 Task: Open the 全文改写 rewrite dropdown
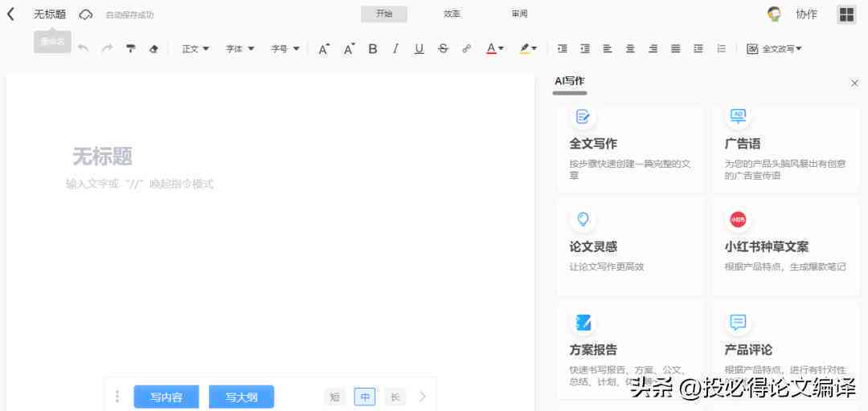[775, 49]
